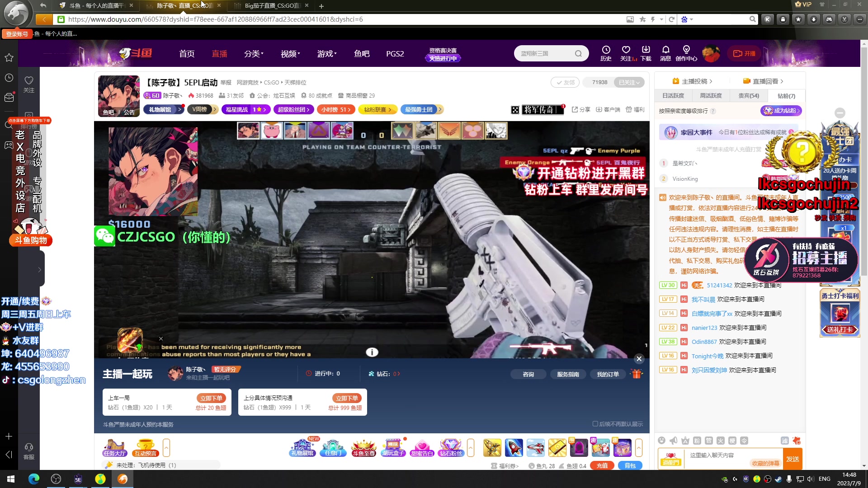Screen dimensions: 868x488
Task: Click the 发送 send button
Action: click(793, 459)
